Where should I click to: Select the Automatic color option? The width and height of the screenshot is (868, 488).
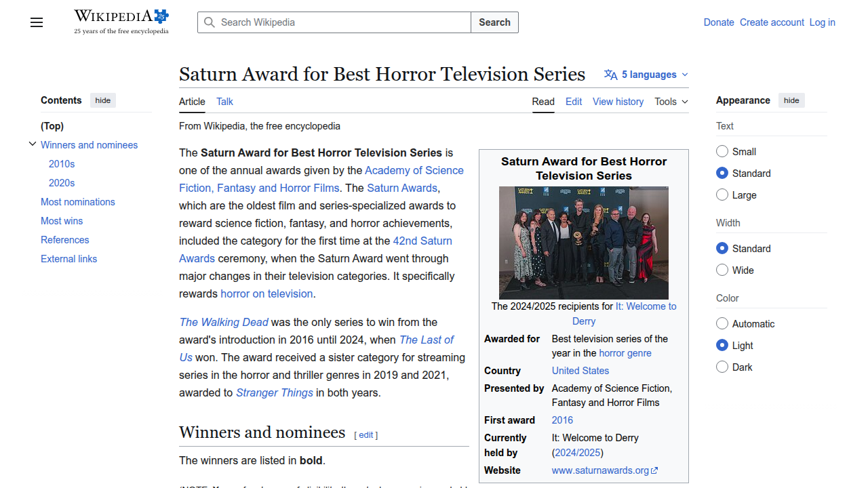point(722,323)
